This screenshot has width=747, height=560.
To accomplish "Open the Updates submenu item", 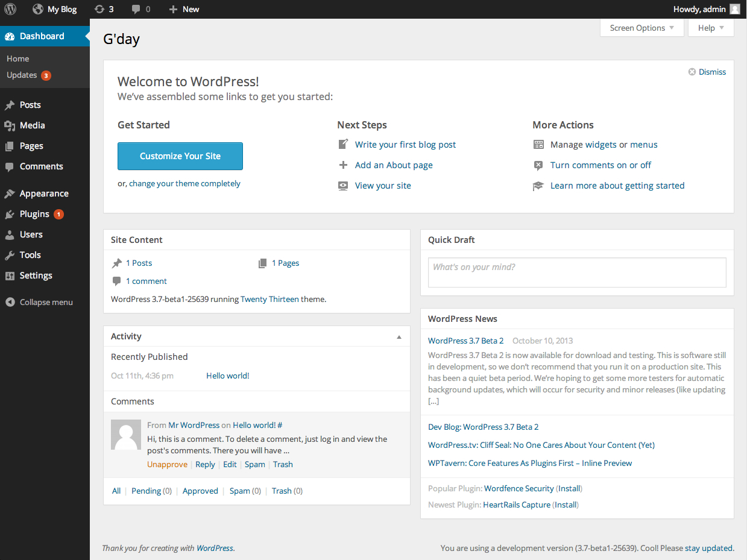I will coord(22,75).
